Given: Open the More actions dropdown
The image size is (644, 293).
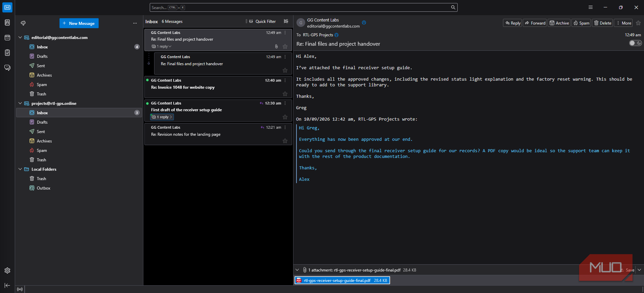Looking at the screenshot, I should pos(624,23).
